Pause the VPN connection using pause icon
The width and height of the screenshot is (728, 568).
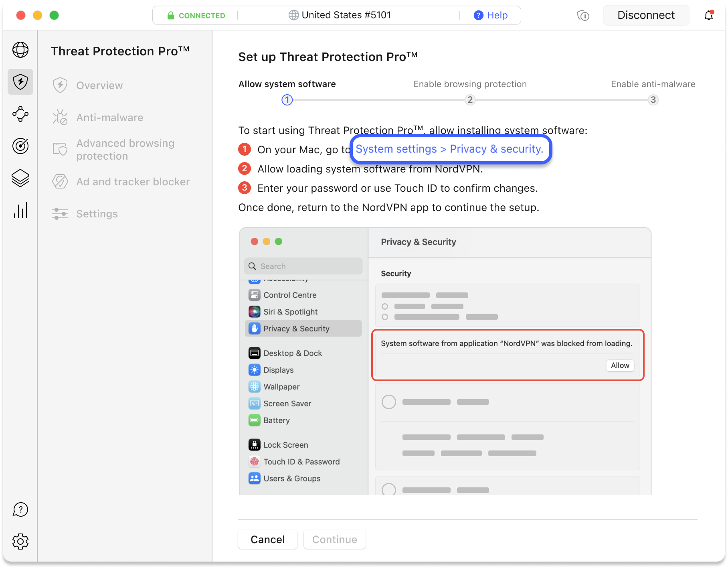click(583, 16)
